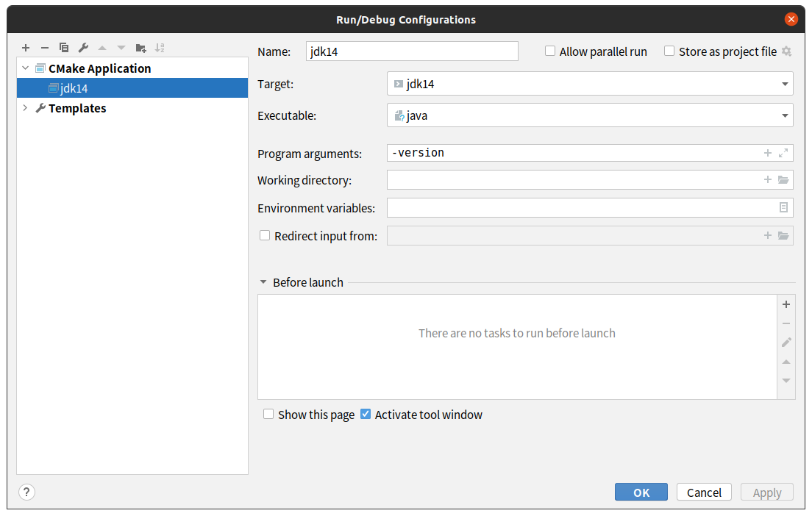Image resolution: width=812 pixels, height=516 pixels.
Task: Add a Before launch task
Action: click(786, 304)
